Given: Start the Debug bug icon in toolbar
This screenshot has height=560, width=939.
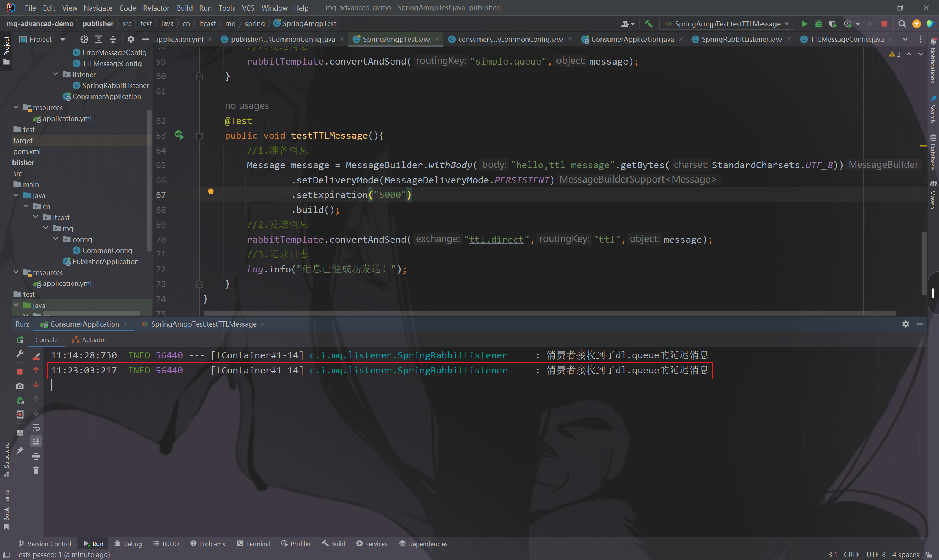Looking at the screenshot, I should point(818,24).
